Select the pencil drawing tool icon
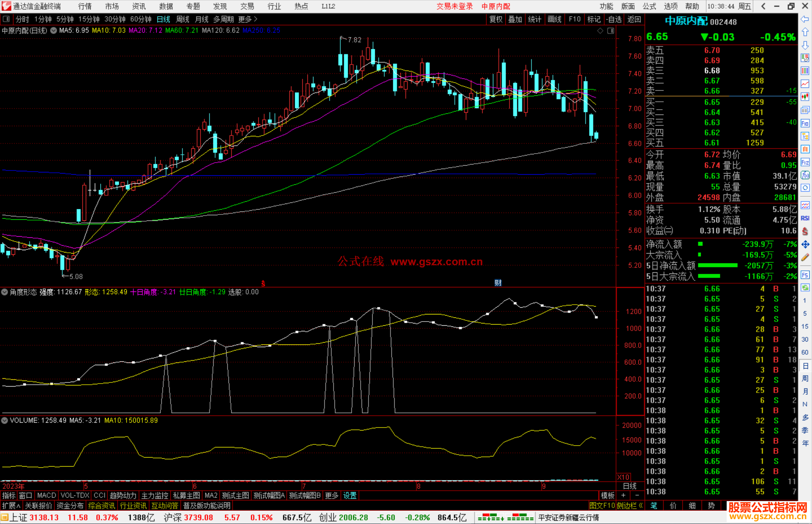This screenshot has width=812, height=524. [x=805, y=257]
